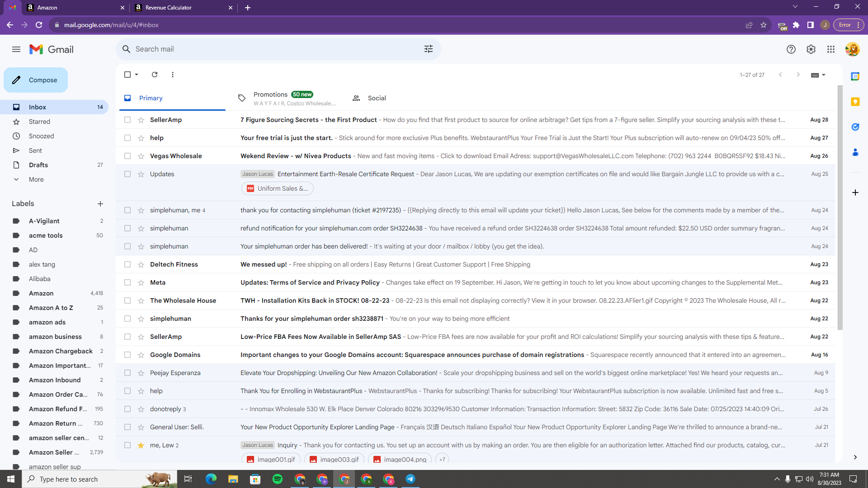Open the Gmail main menu hamburger icon
Viewport: 868px width, 488px height.
(16, 49)
